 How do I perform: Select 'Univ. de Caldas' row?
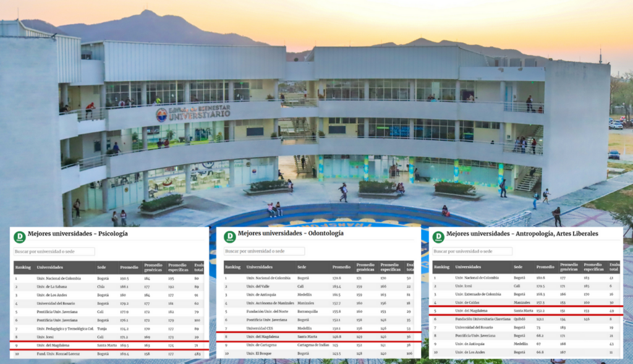pos(527,303)
